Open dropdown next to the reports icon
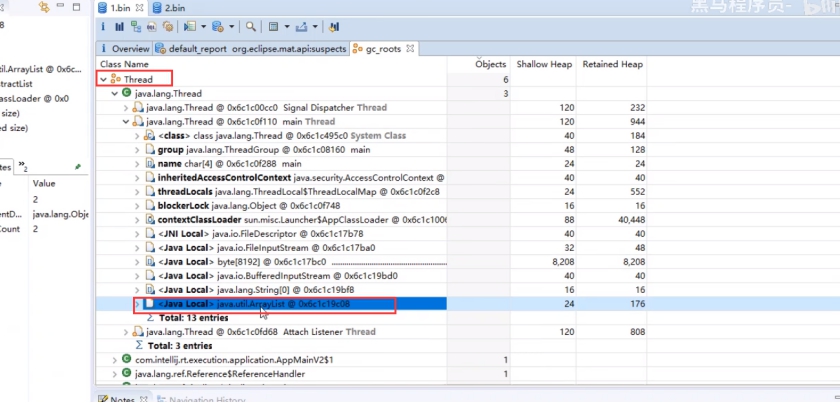This screenshot has width=840, height=403. point(203,26)
